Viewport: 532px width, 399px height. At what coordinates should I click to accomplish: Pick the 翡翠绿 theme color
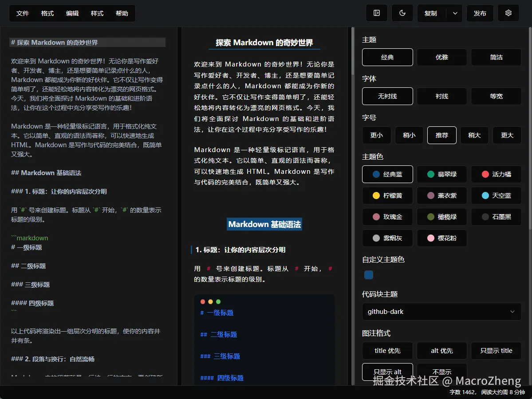coord(442,174)
